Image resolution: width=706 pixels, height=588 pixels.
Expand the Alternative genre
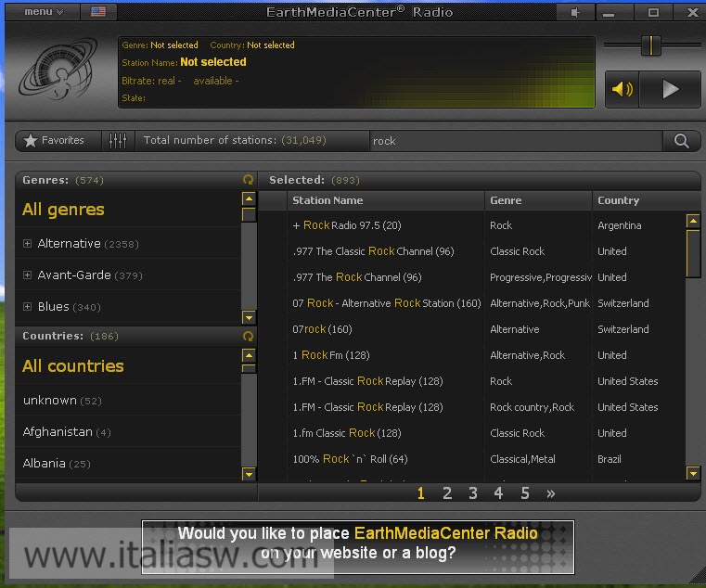click(28, 244)
